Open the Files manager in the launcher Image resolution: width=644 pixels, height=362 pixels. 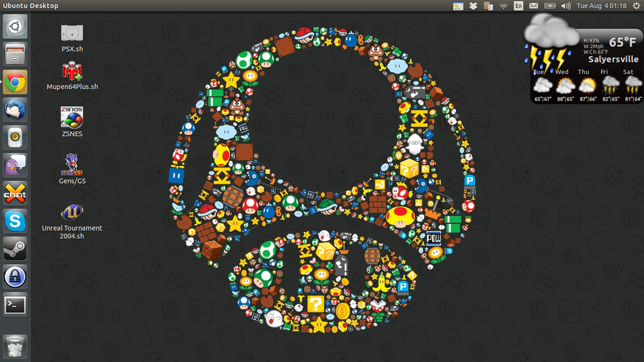[15, 54]
